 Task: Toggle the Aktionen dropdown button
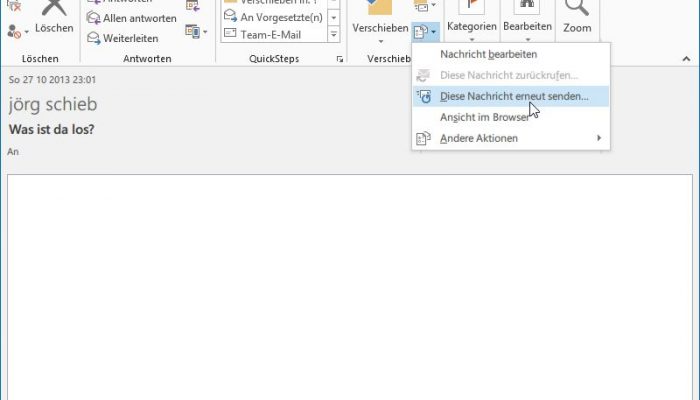tap(425, 32)
